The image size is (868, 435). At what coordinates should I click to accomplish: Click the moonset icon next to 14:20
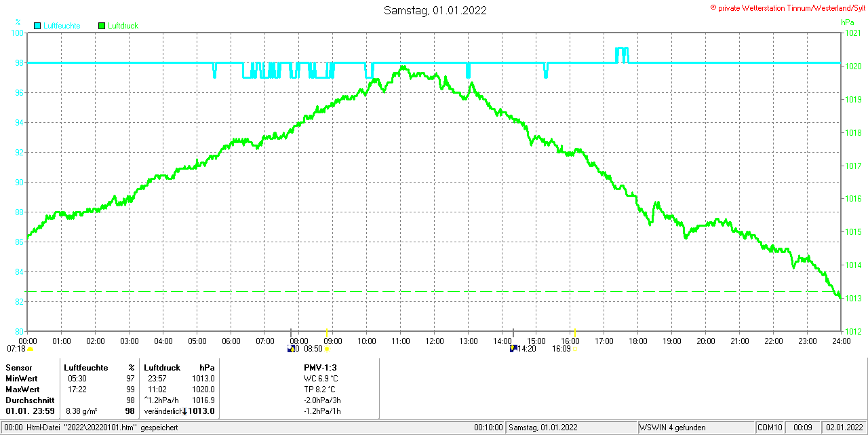[513, 349]
